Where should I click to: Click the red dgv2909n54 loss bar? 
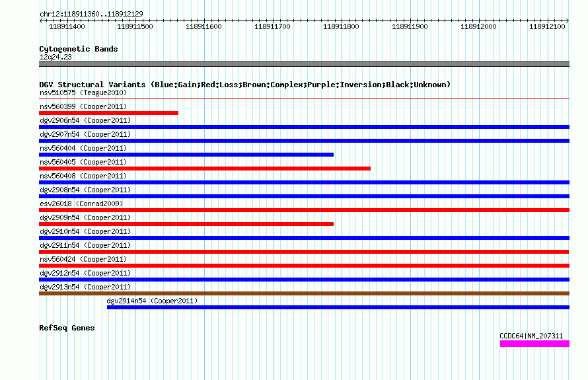coord(186,224)
